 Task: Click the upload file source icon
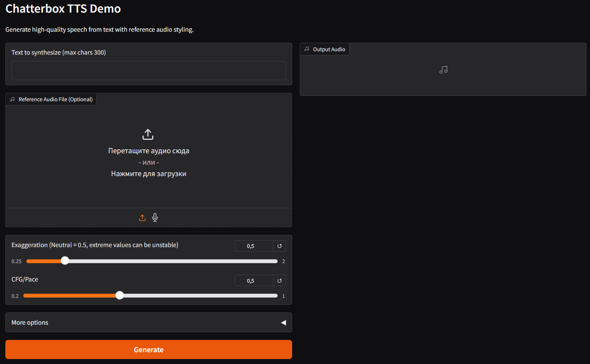pos(142,218)
